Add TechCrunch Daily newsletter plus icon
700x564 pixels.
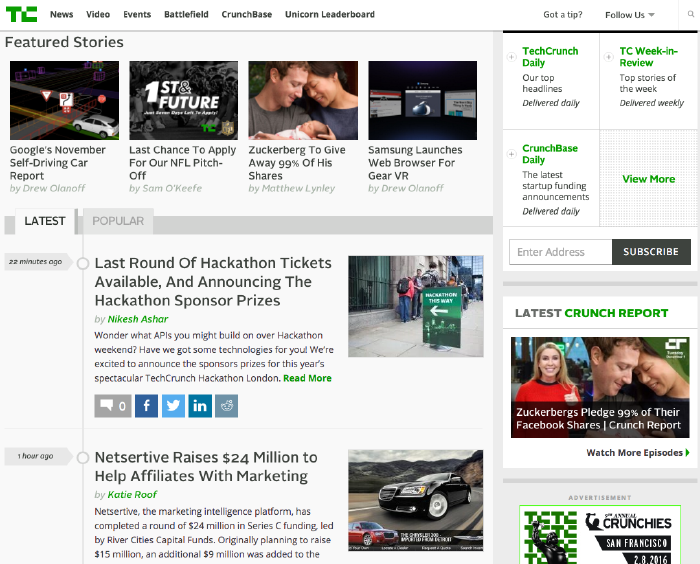pyautogui.click(x=512, y=57)
